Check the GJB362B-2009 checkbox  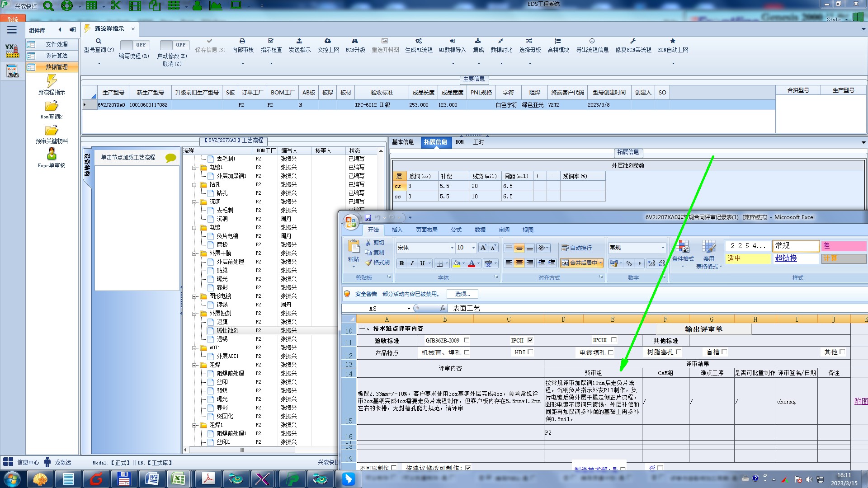[x=467, y=340]
